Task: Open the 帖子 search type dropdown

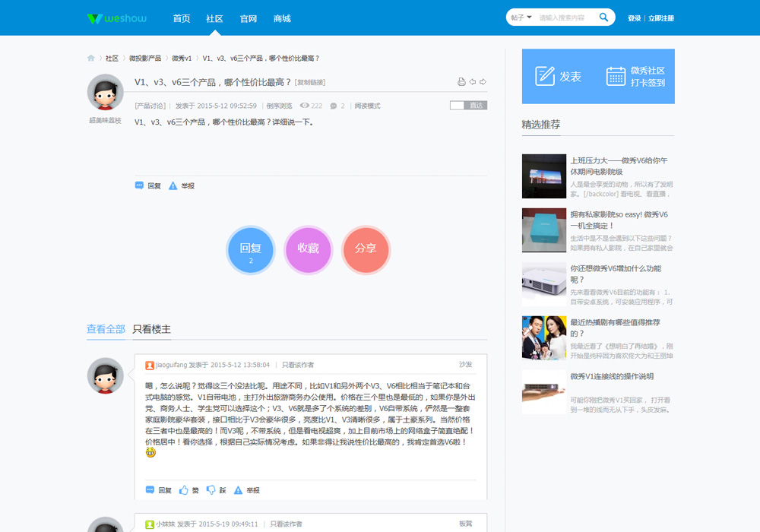Action: (521, 17)
